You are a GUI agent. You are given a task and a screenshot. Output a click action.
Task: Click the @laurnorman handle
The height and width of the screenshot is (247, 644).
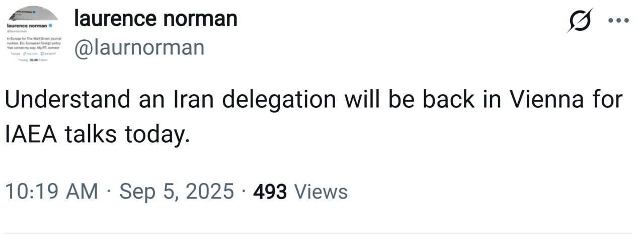click(139, 47)
